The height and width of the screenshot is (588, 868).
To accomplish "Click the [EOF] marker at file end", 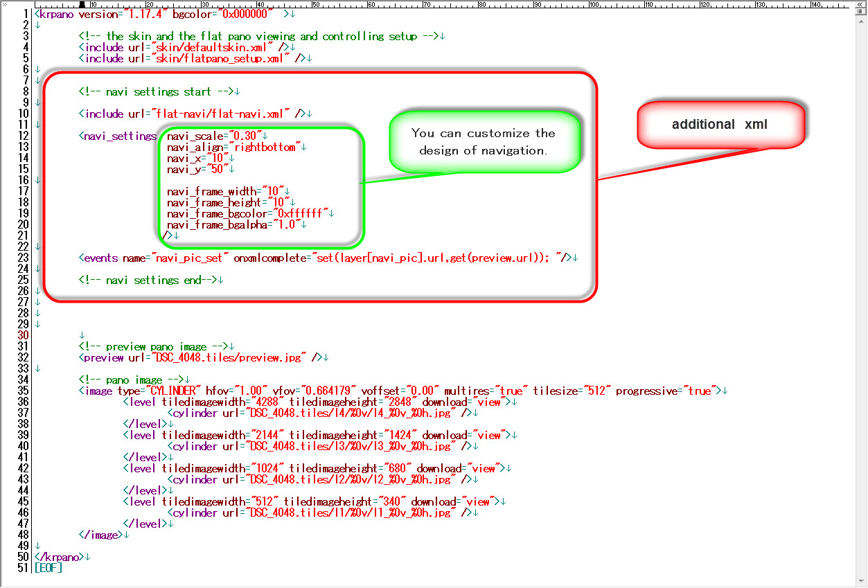I will pos(48,568).
